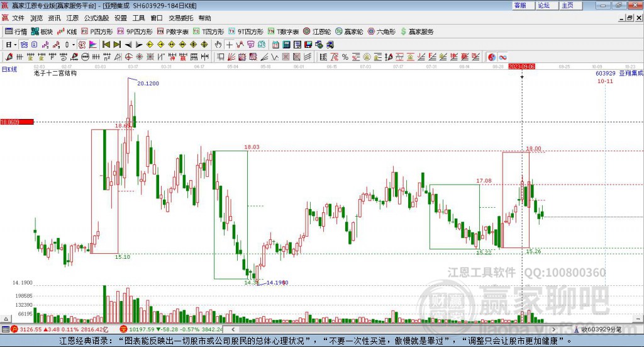Toggle the crosshair cursor tool
Viewport: 644px width, 347px height.
[229, 45]
